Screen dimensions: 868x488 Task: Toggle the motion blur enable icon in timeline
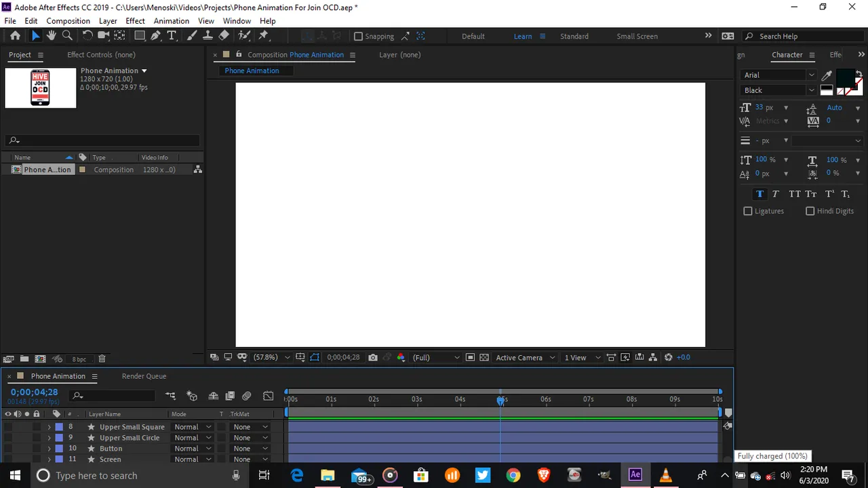(246, 396)
